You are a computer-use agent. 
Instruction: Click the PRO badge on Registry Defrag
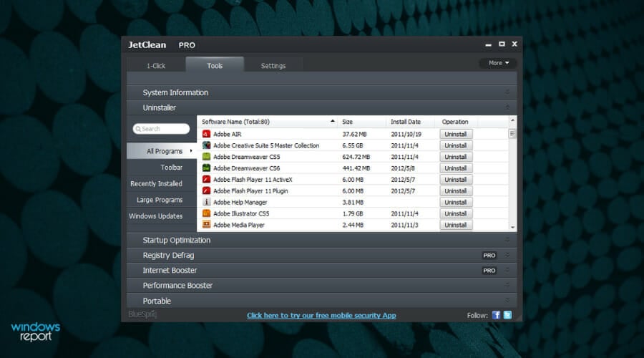coord(489,255)
